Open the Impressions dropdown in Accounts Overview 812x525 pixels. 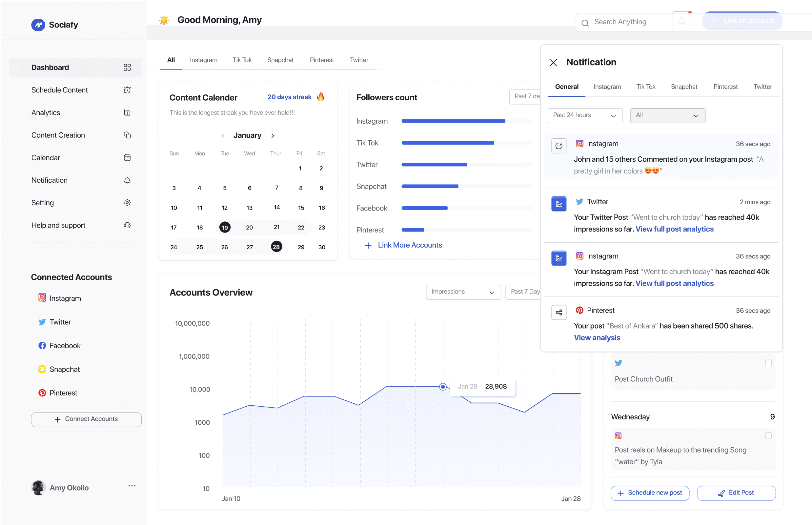(x=463, y=292)
